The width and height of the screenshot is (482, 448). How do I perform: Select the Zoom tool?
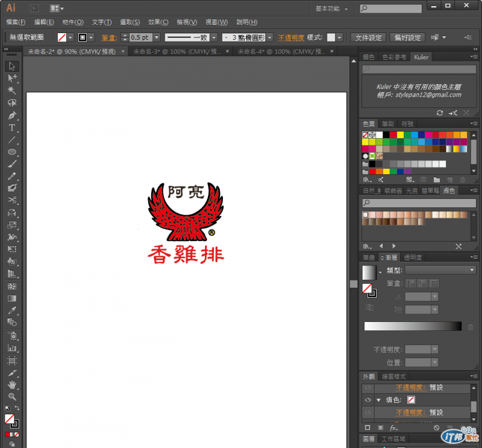(x=11, y=397)
